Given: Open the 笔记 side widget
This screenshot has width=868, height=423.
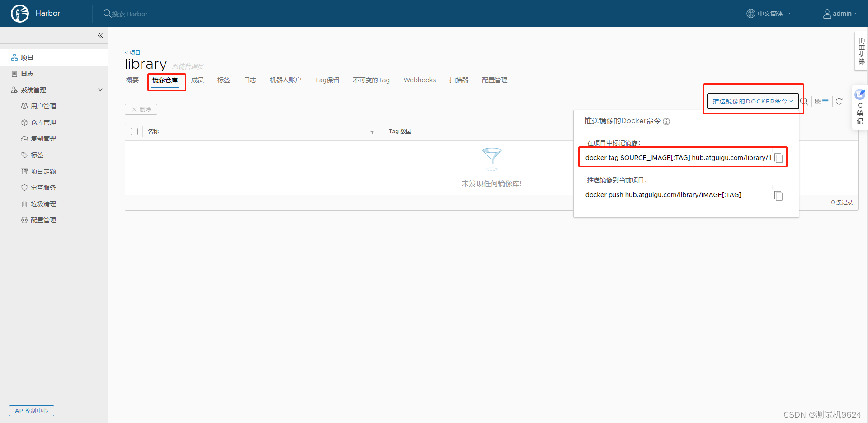Looking at the screenshot, I should point(860,108).
